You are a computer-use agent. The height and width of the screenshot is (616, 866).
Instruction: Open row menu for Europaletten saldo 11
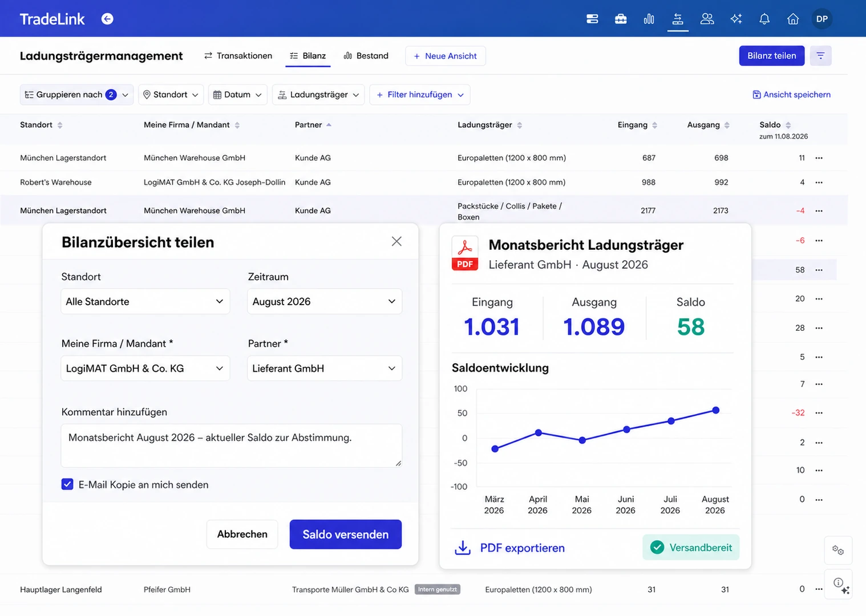click(x=819, y=158)
